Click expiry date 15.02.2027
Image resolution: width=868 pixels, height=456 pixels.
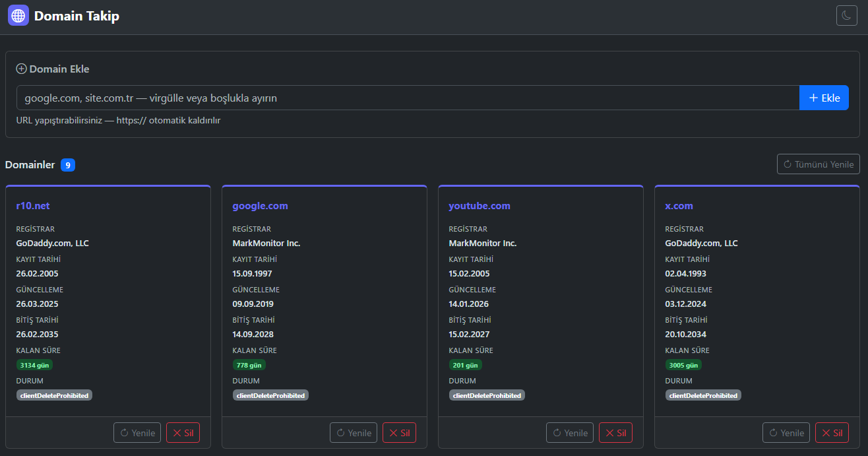470,335
